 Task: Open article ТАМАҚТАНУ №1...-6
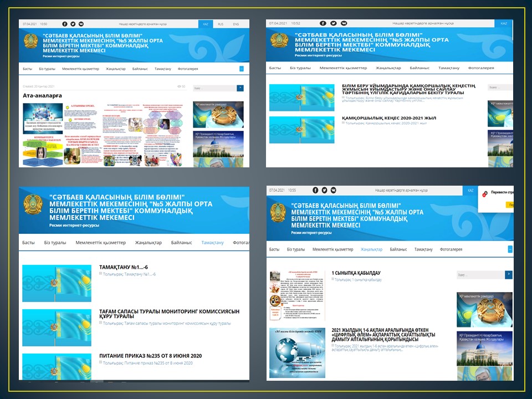point(124,267)
